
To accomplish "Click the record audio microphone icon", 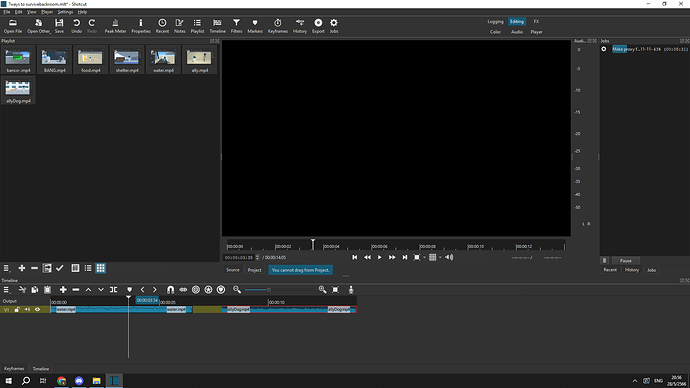I will click(351, 289).
